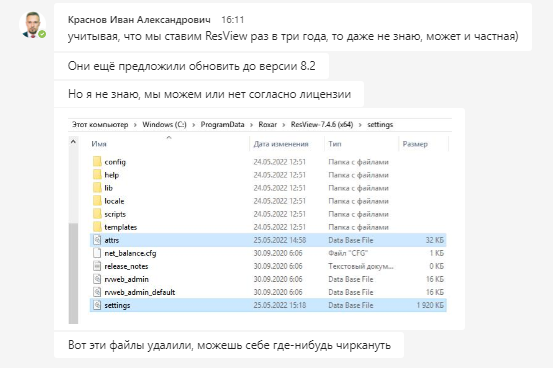Select message about согласно лицензии
This screenshot has width=553, height=368.
pyautogui.click(x=209, y=94)
